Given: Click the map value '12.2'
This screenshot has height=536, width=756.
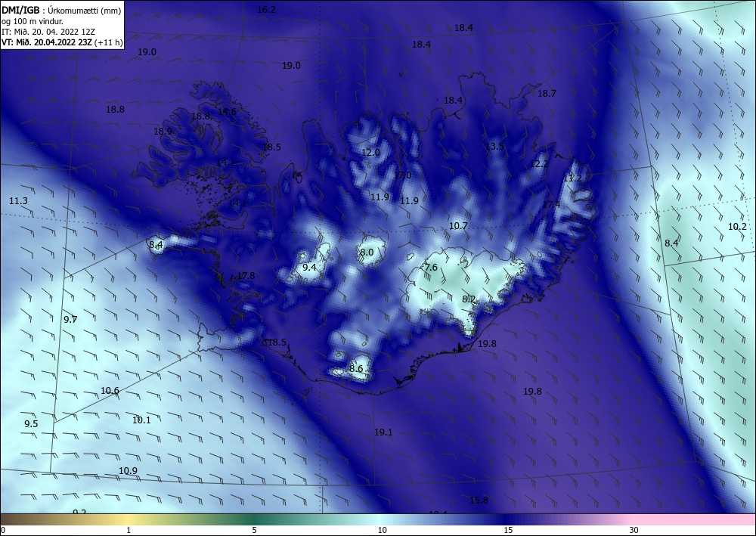Looking at the screenshot, I should 539,164.
